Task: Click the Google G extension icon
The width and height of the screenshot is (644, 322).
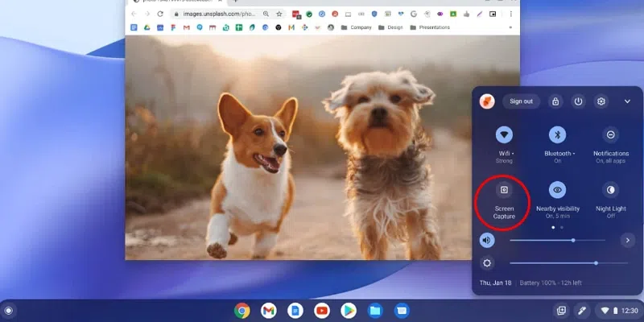Action: click(414, 14)
